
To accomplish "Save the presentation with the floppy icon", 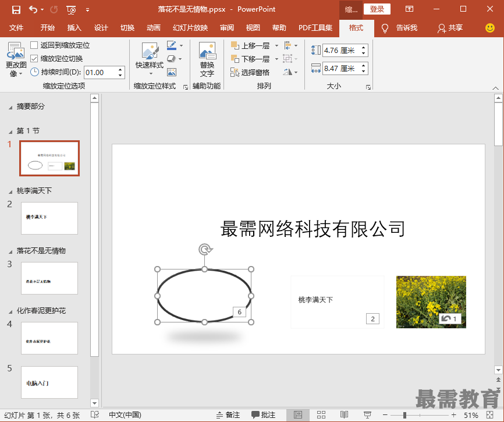I will [x=16, y=10].
